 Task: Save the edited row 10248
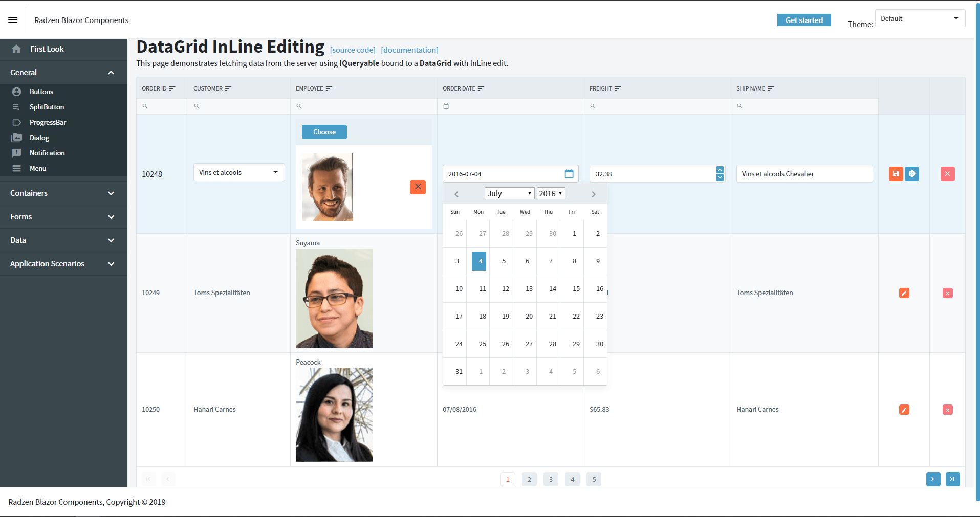click(896, 174)
